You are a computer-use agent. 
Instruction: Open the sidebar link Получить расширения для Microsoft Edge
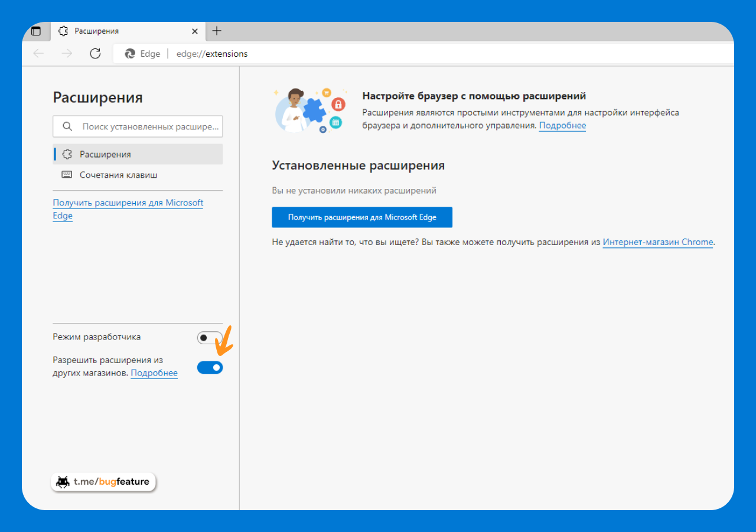tap(128, 209)
